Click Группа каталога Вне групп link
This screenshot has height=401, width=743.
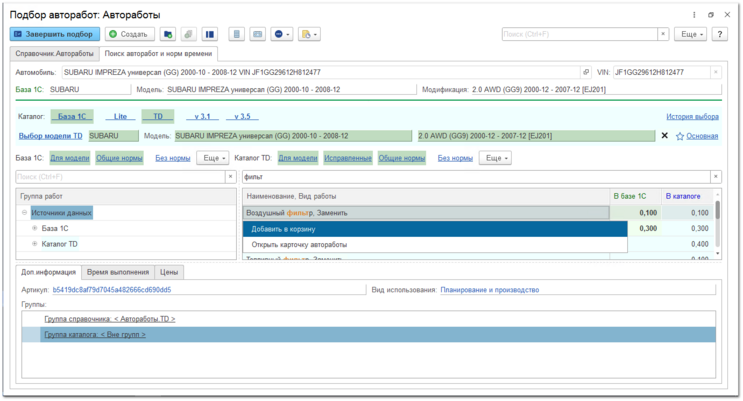coord(95,335)
